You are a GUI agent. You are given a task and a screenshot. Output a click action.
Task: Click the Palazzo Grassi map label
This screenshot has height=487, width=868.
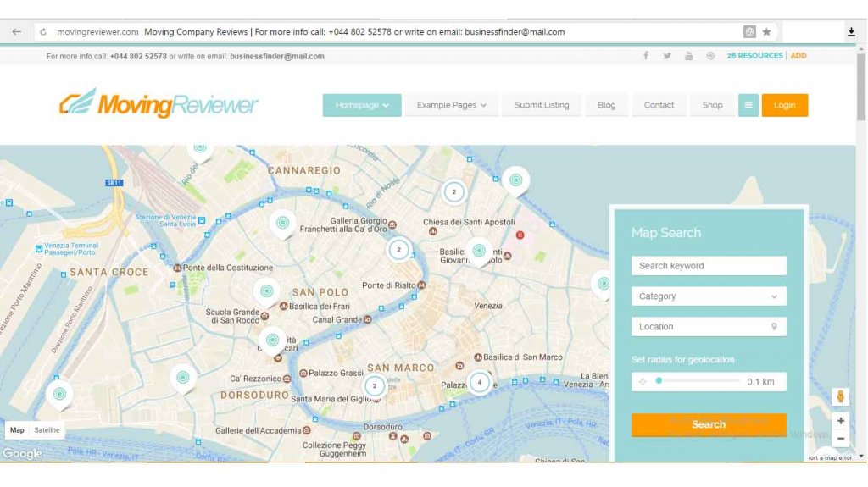[336, 373]
